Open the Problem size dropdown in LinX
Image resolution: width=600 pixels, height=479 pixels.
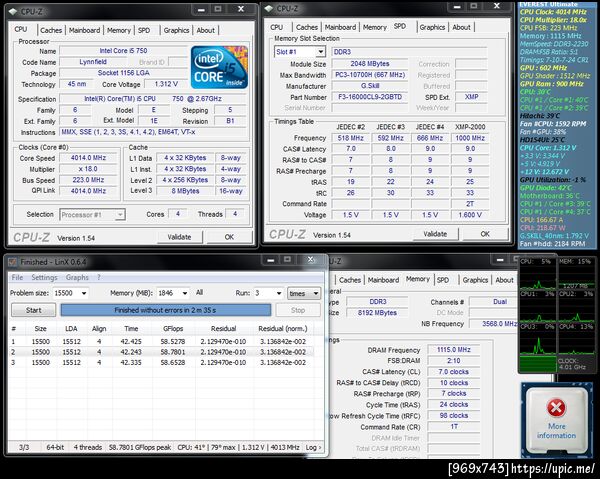click(x=84, y=293)
